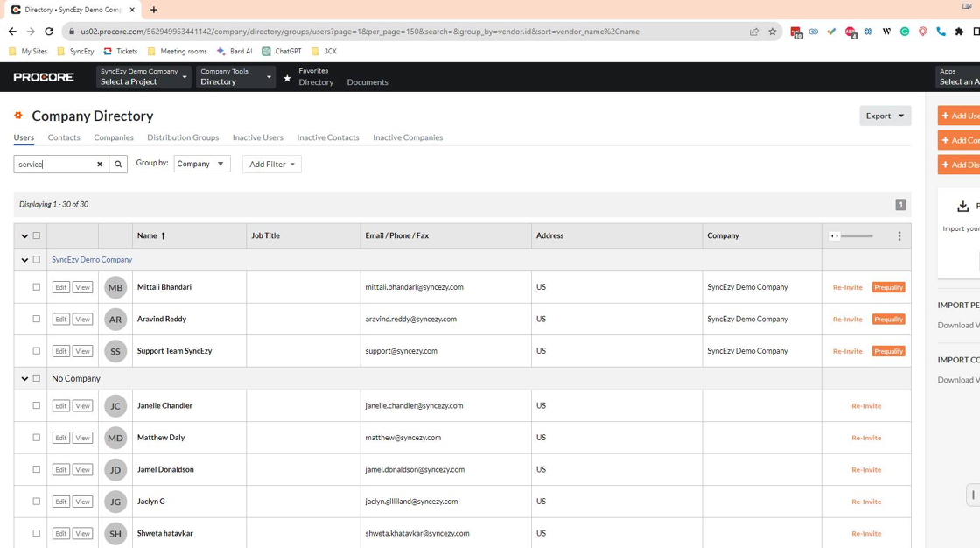This screenshot has height=548, width=980.
Task: Open the Add Filter dropdown
Action: (x=272, y=164)
